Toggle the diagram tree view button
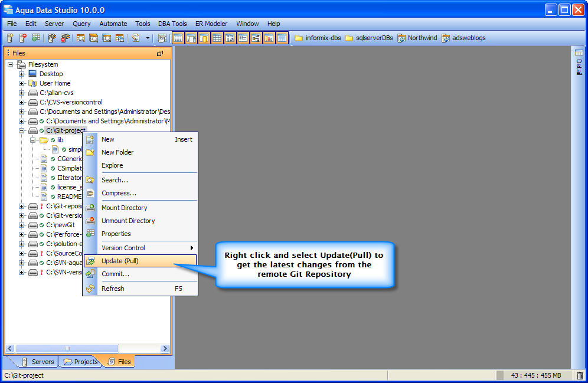Screen dimensions: 588x383 (256, 38)
